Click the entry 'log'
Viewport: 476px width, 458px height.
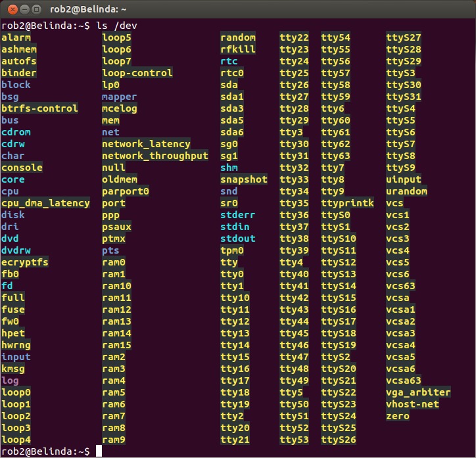(x=10, y=380)
